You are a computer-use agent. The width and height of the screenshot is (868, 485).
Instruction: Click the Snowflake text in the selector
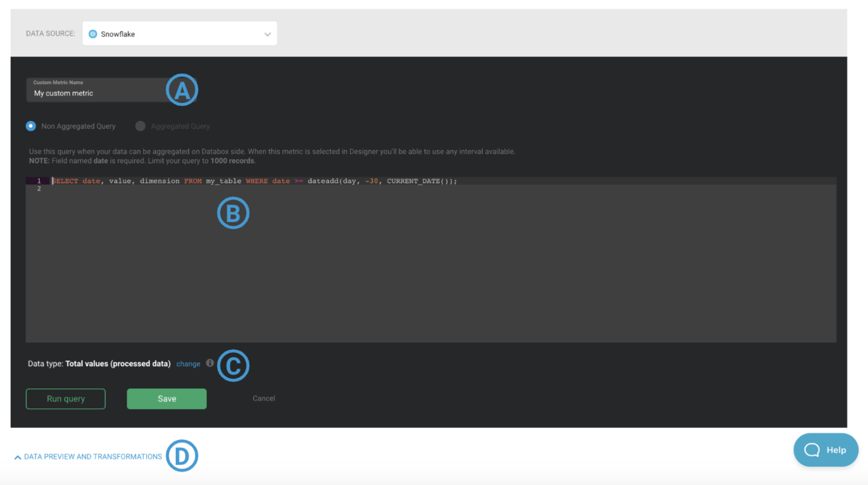118,34
